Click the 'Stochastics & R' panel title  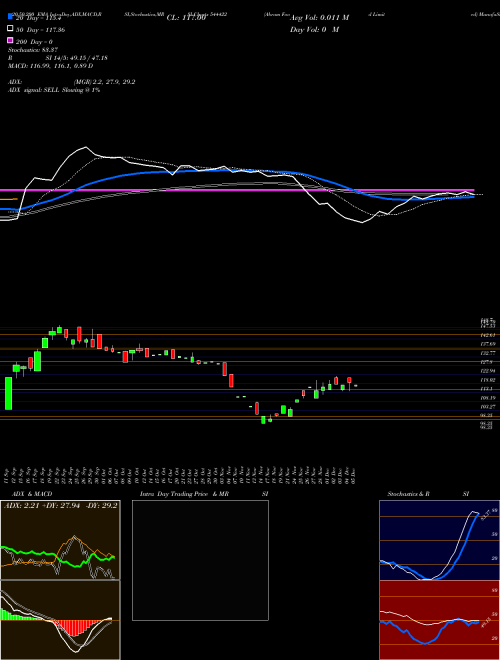coord(409,494)
